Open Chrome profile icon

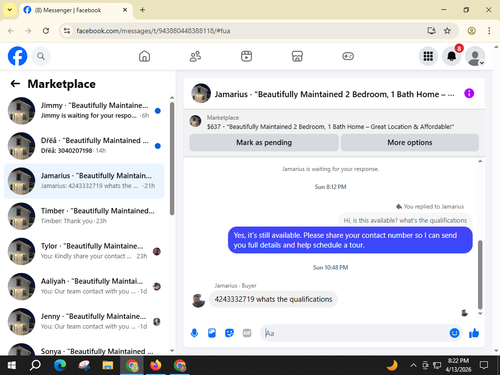pyautogui.click(x=471, y=31)
